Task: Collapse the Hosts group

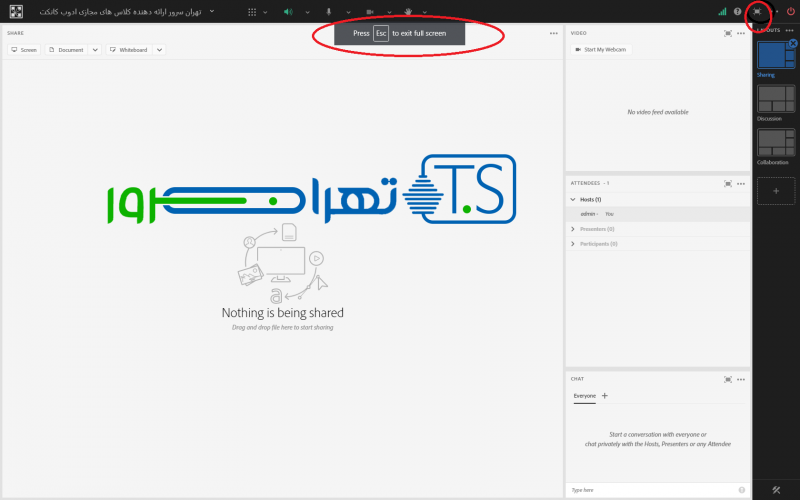Action: coord(573,200)
